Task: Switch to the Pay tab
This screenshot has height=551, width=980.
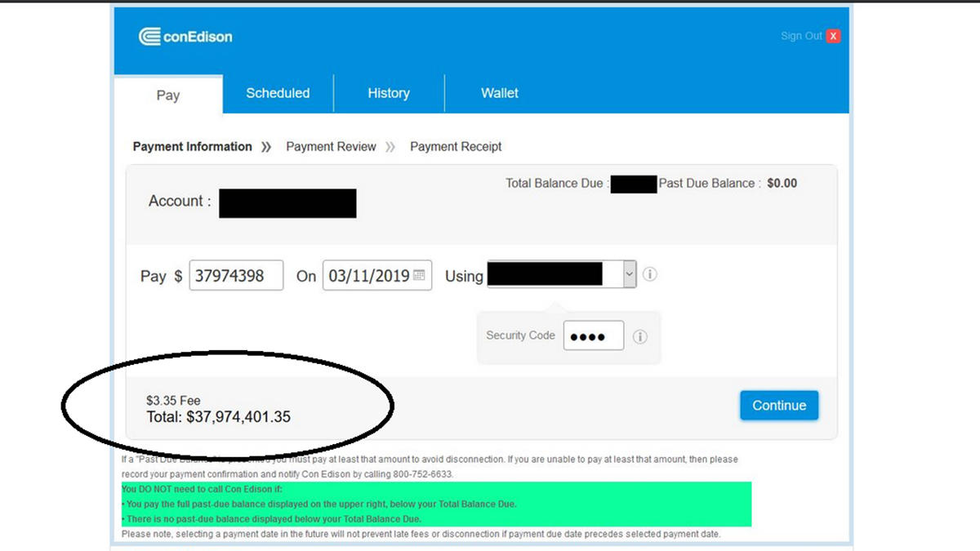Action: tap(168, 95)
